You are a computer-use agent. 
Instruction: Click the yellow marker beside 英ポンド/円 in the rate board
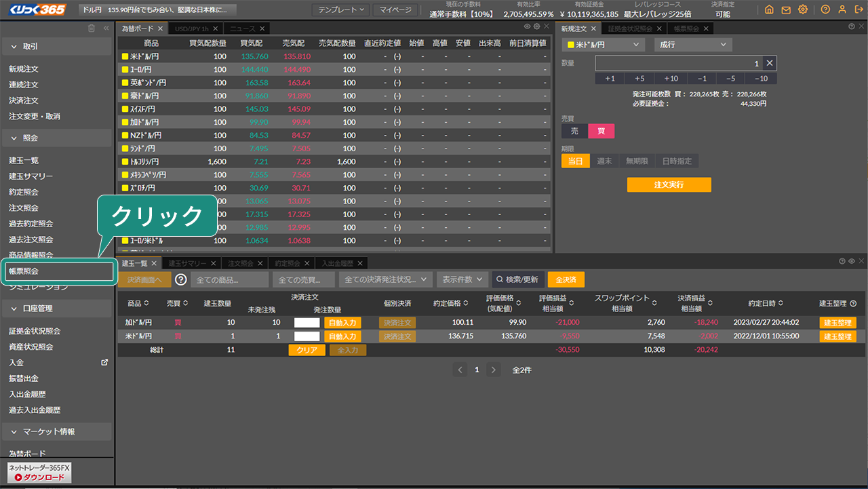pyautogui.click(x=125, y=83)
